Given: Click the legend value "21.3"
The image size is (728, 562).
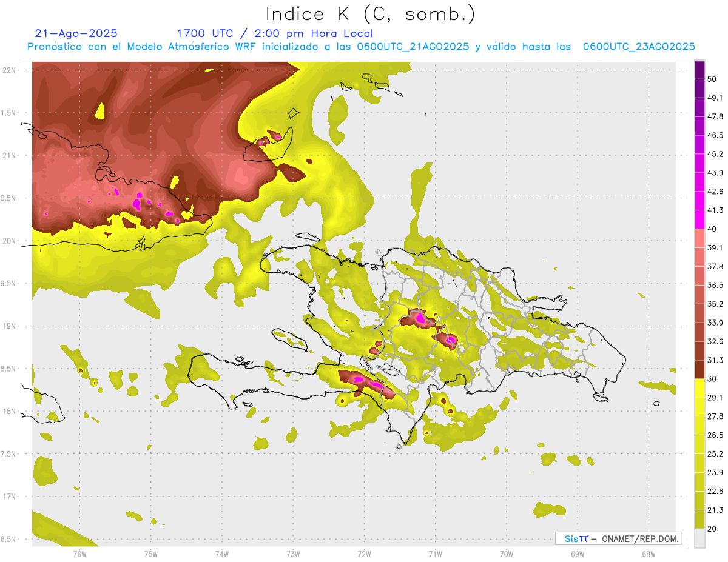Looking at the screenshot, I should point(715,510).
